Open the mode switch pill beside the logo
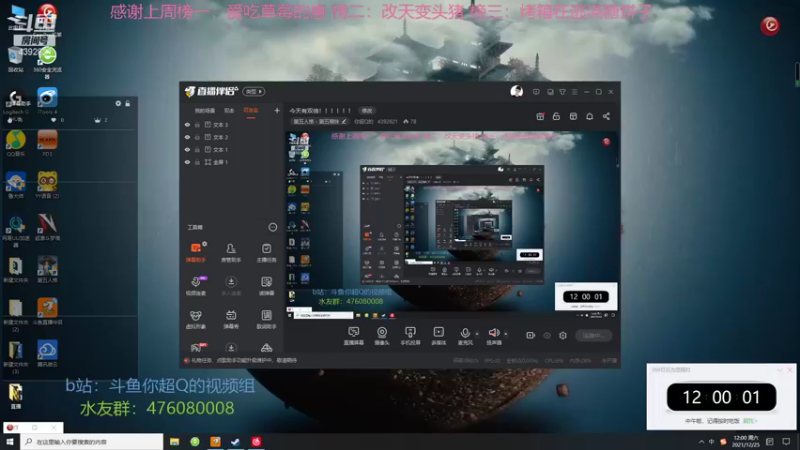 tap(254, 91)
